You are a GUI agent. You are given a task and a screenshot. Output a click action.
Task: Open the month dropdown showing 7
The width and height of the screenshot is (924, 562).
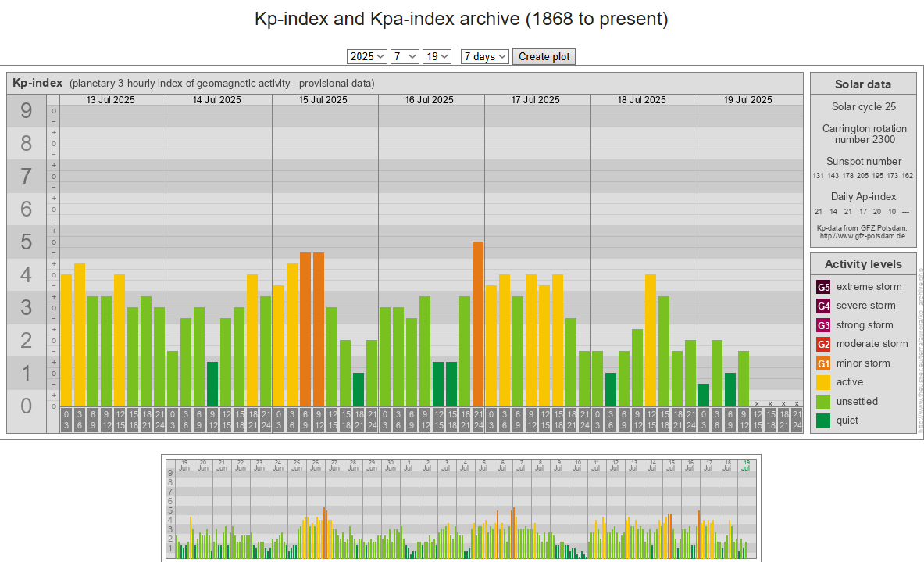[405, 56]
